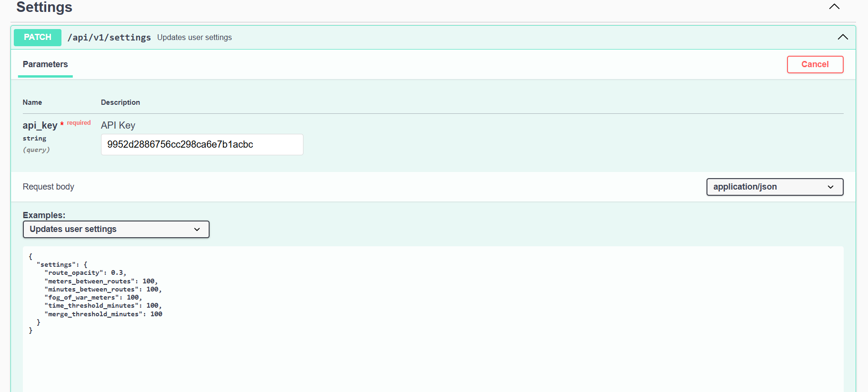The height and width of the screenshot is (392, 868).
Task: Click the 'string' type label under api_key
Action: pyautogui.click(x=35, y=139)
